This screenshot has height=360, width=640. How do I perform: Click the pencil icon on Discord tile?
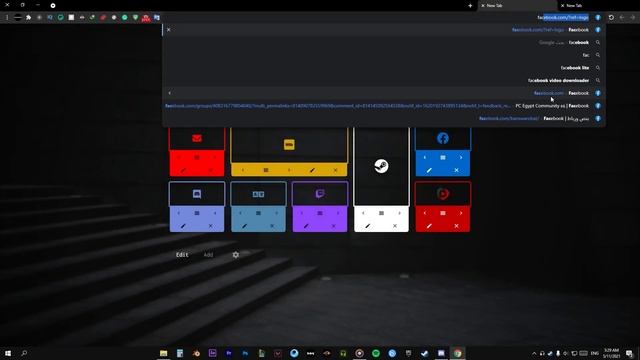(x=183, y=226)
